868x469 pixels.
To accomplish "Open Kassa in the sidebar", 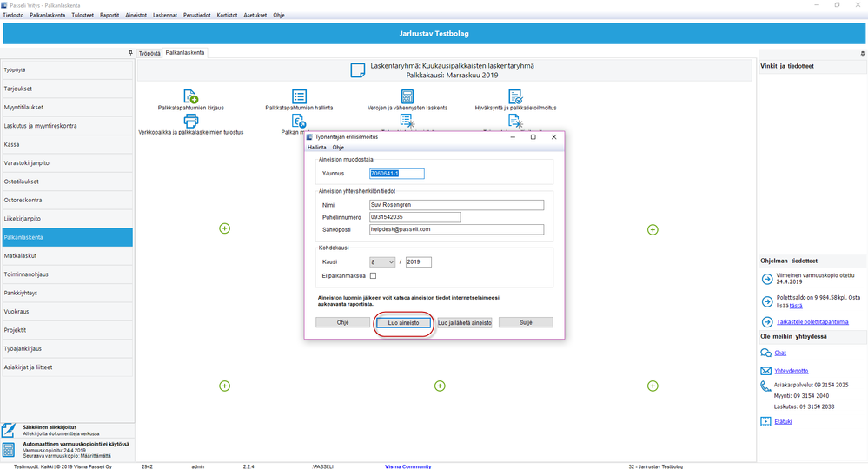I will click(68, 144).
